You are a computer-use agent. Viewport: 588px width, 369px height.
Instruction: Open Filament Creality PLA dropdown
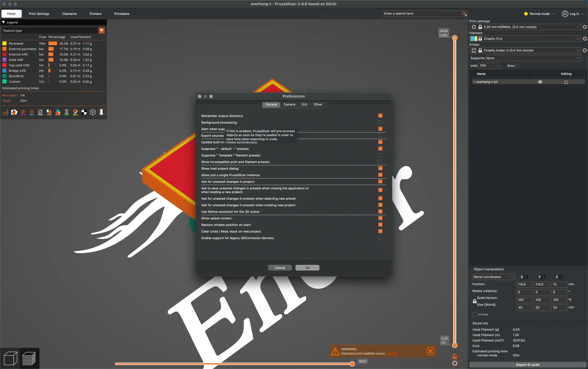[x=525, y=39]
